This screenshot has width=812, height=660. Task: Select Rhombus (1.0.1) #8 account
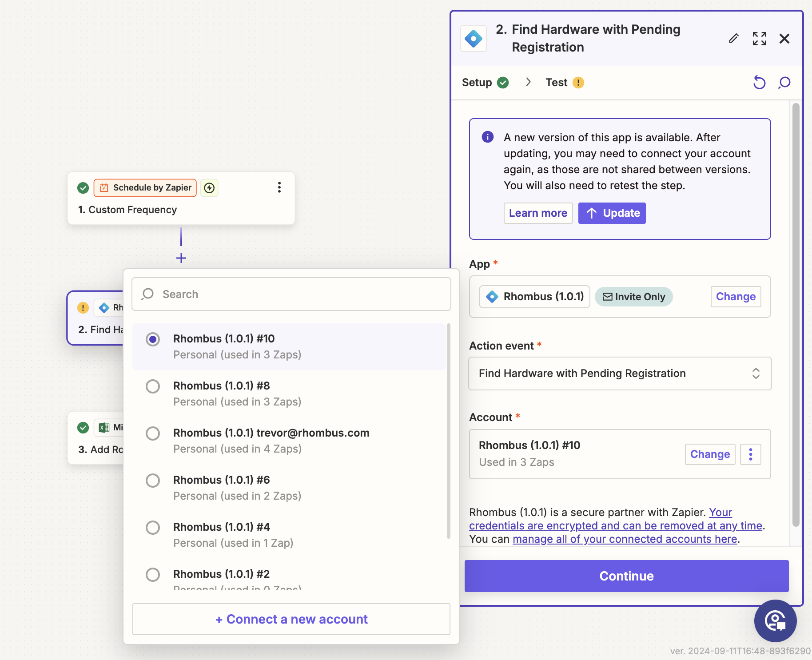289,394
